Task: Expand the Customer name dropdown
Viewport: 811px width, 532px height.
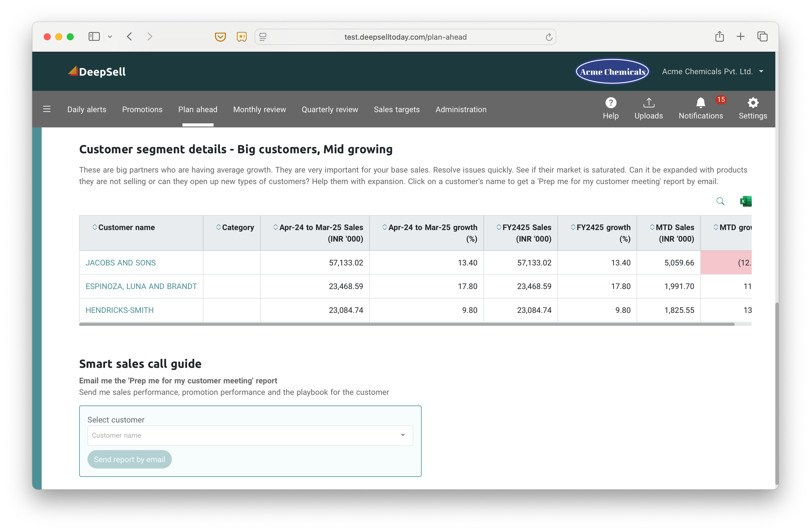Action: 403,435
